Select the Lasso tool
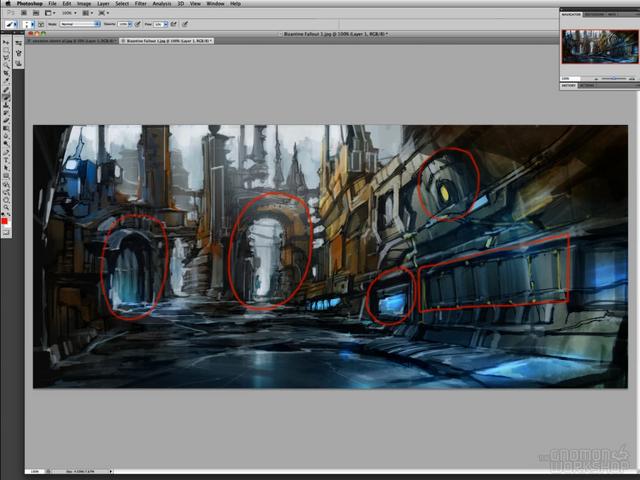The height and width of the screenshot is (480, 640). (6, 58)
